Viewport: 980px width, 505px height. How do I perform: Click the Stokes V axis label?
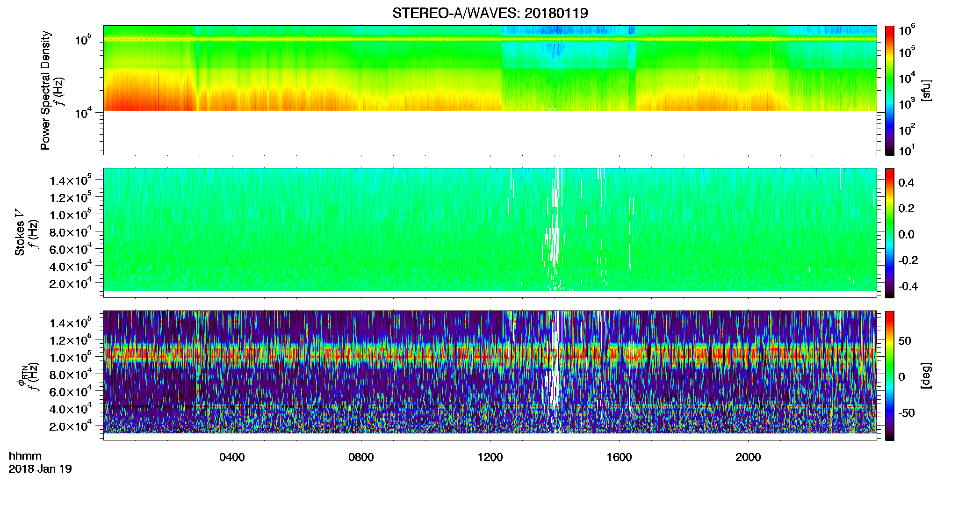point(20,232)
